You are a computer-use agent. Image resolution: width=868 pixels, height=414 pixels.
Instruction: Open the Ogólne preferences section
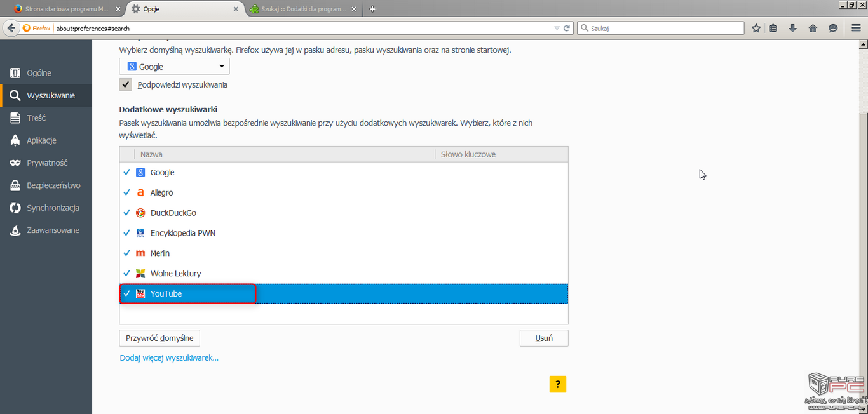click(46, 73)
